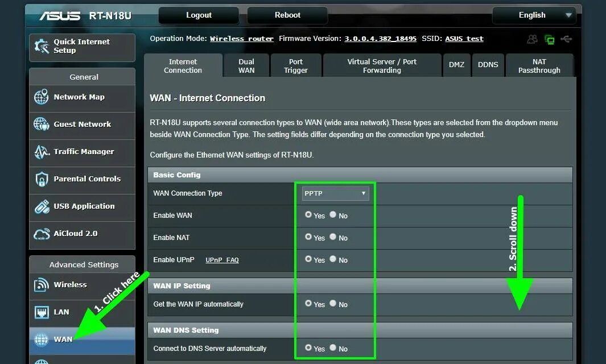Click the users status icon in header
Image resolution: width=606 pixels, height=364 pixels.
click(532, 39)
